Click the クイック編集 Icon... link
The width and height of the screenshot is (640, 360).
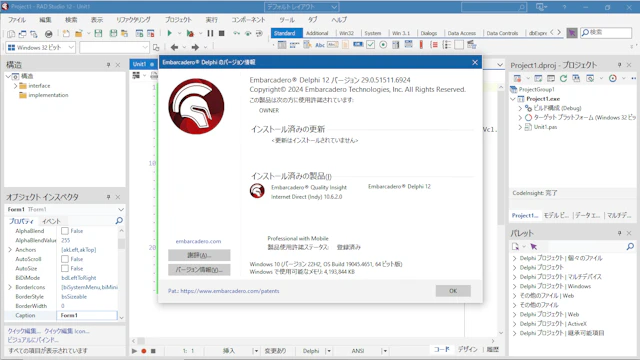(67, 331)
